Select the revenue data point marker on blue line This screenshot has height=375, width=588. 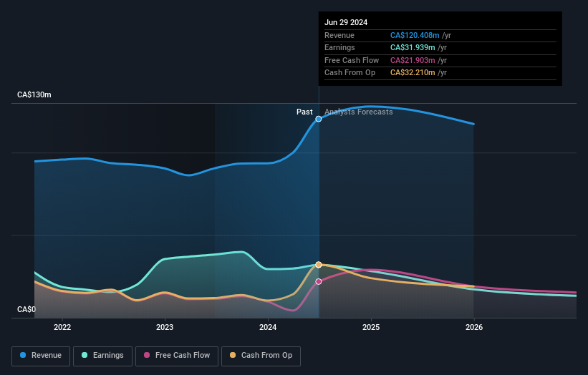[319, 119]
